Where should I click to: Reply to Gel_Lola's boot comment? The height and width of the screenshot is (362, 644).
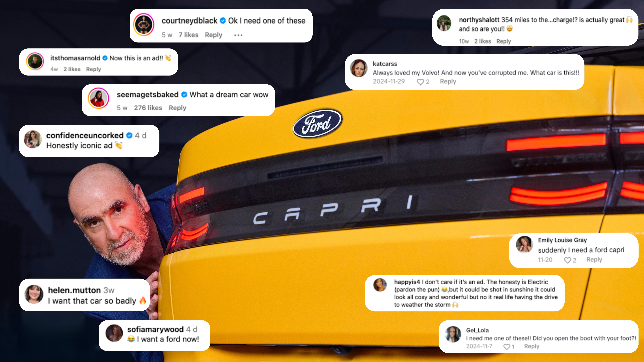coord(532,347)
